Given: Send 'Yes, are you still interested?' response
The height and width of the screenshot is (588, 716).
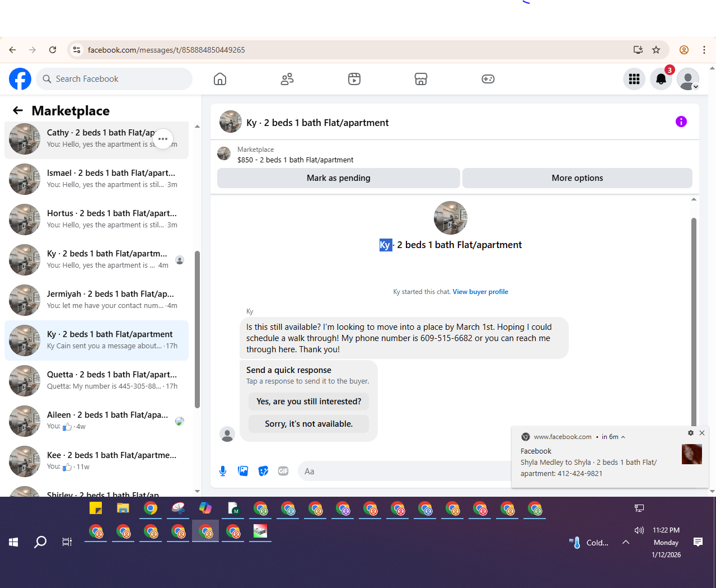Looking at the screenshot, I should tap(308, 402).
